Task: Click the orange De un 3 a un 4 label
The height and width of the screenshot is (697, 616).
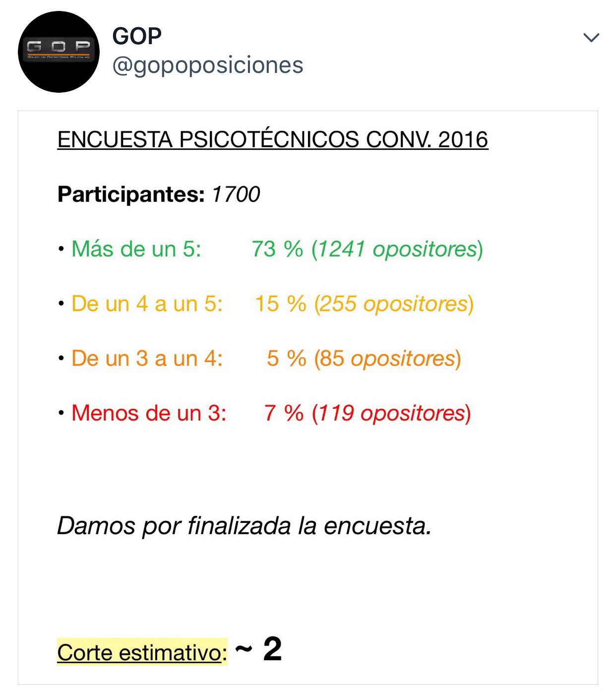Action: [x=147, y=358]
